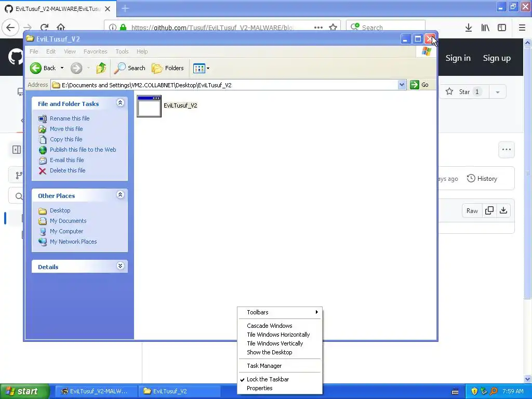The width and height of the screenshot is (532, 399).
Task: Click Copy this file
Action: pos(66,139)
